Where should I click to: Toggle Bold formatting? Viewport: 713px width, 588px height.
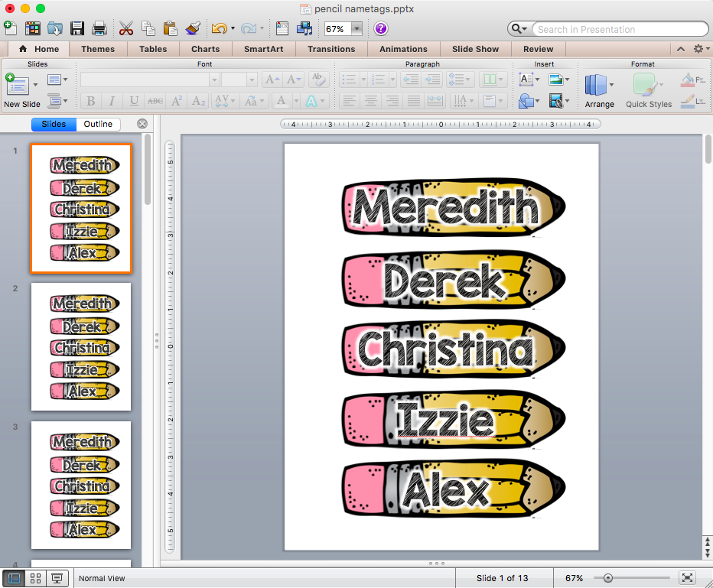click(x=90, y=101)
